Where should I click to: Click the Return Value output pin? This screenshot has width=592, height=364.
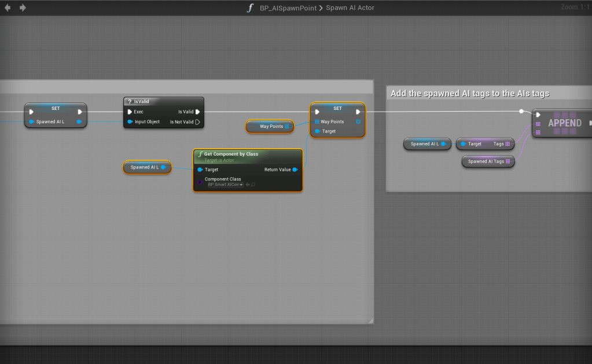[x=295, y=170]
